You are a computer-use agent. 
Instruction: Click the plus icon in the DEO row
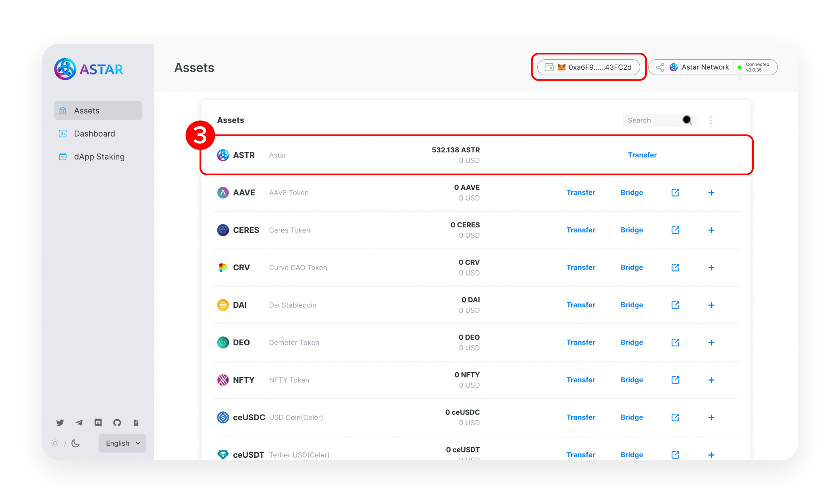pyautogui.click(x=711, y=342)
